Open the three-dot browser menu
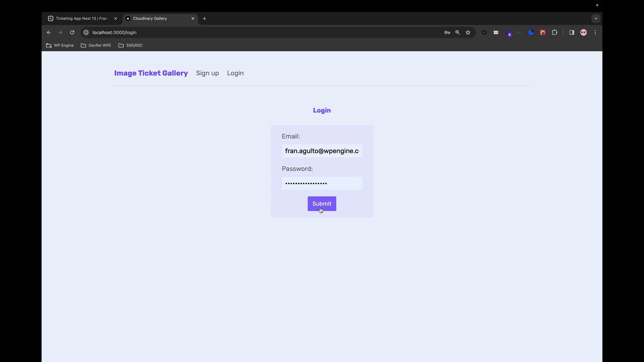This screenshot has height=362, width=644. coord(595,33)
